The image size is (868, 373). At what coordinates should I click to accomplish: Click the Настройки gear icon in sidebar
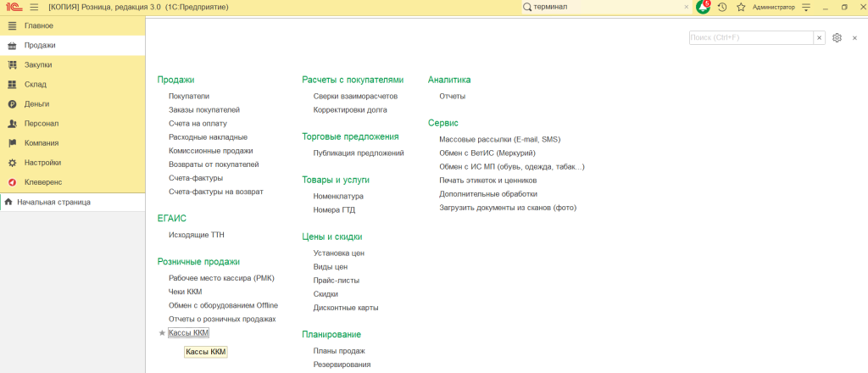[x=12, y=163]
